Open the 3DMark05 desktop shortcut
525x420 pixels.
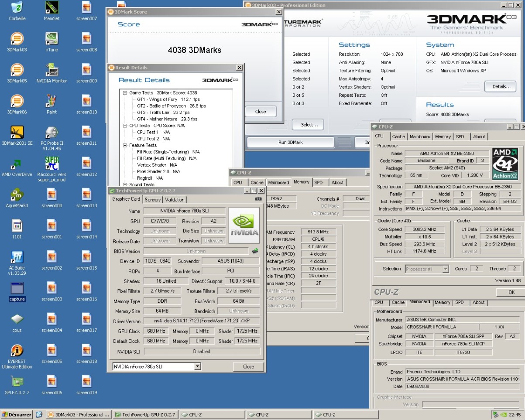(x=17, y=70)
